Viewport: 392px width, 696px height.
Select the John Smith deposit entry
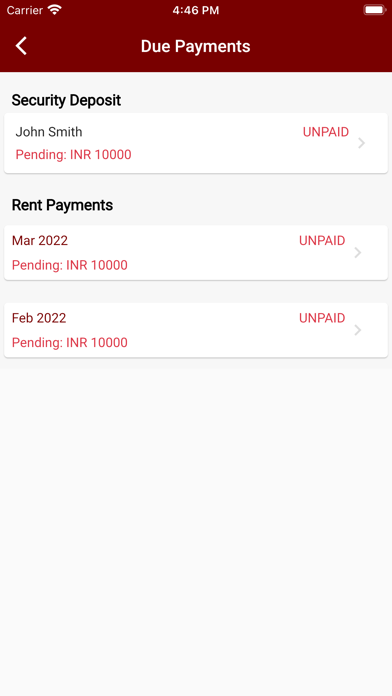coord(196,143)
